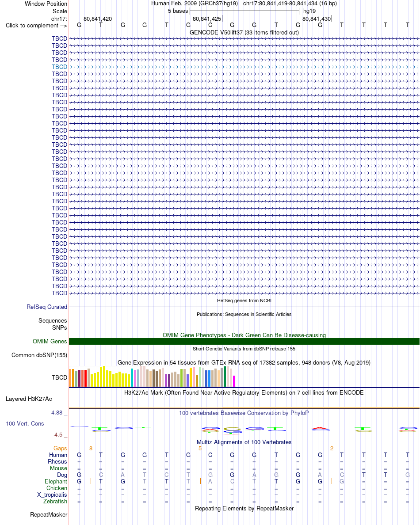Click the dark green OMIM gene bar
The image size is (420, 525).
click(244, 342)
